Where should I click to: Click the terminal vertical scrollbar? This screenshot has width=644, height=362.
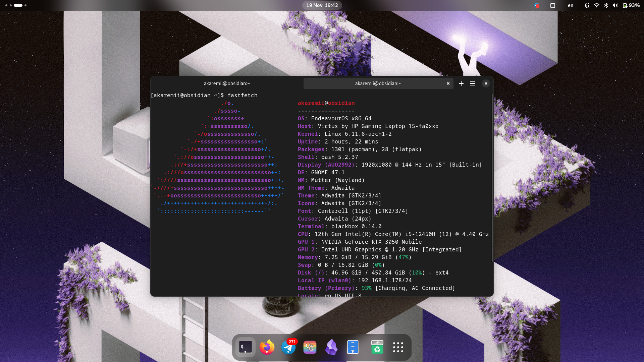492,178
